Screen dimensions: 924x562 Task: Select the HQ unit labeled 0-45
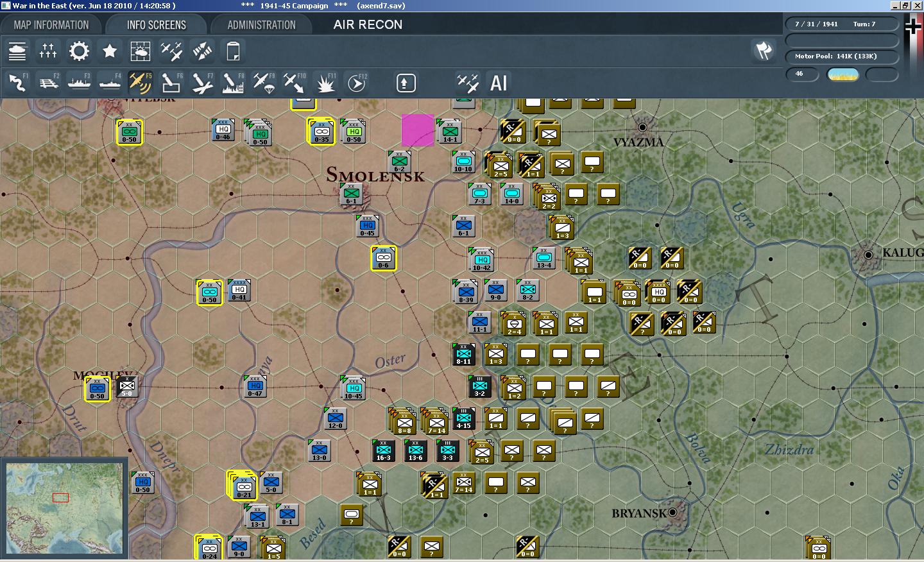[367, 226]
